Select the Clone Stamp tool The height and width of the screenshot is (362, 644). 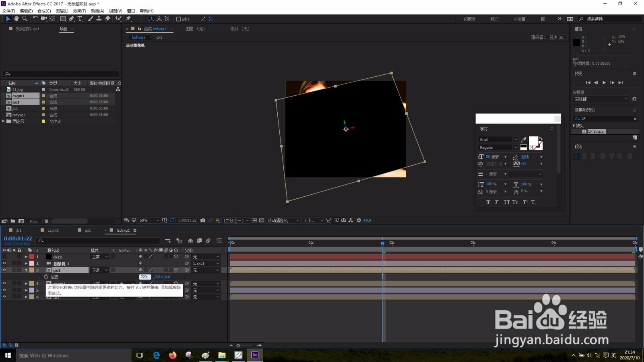(x=99, y=19)
